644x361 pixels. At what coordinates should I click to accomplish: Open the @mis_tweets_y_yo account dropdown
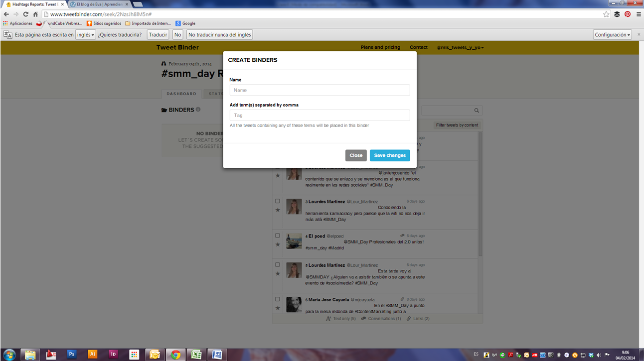[x=460, y=48]
